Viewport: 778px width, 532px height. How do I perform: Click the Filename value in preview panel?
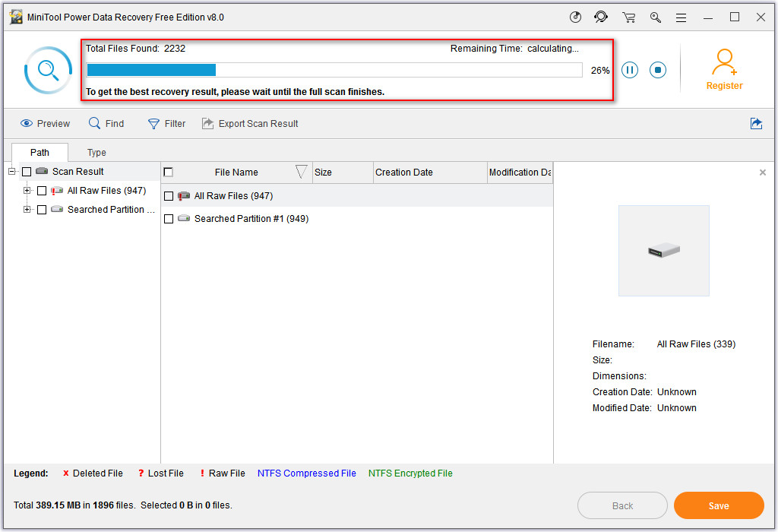point(696,344)
